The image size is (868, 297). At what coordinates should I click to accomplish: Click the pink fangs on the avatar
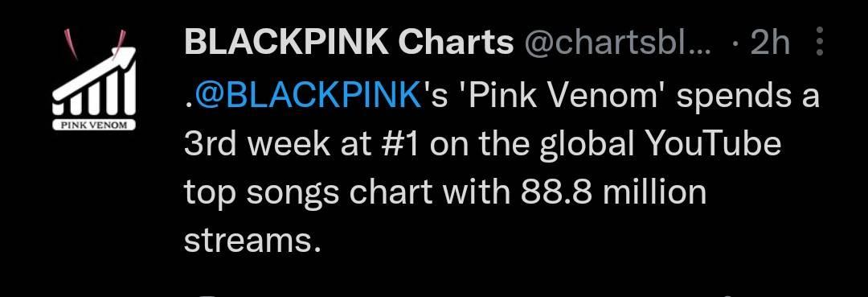pos(94,43)
